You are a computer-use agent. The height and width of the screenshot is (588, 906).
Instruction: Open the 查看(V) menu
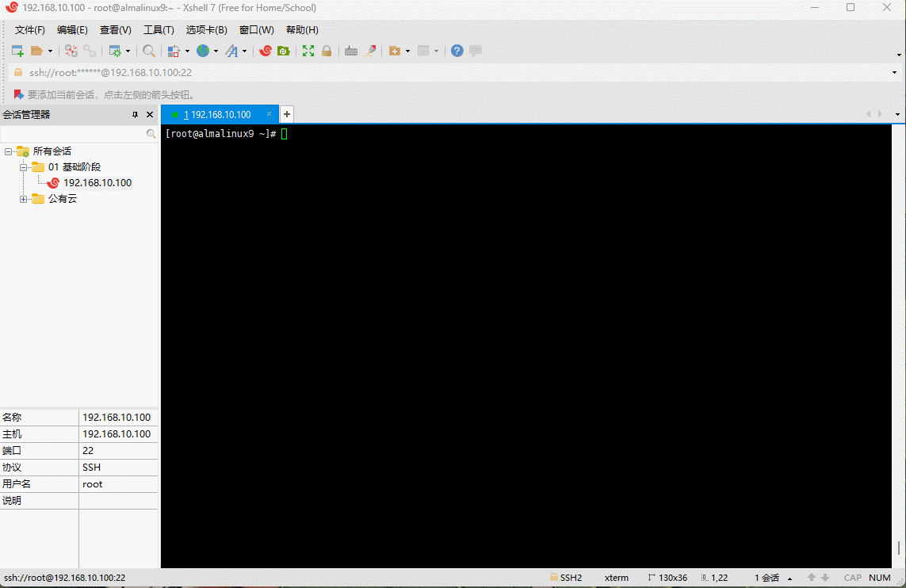[x=115, y=30]
